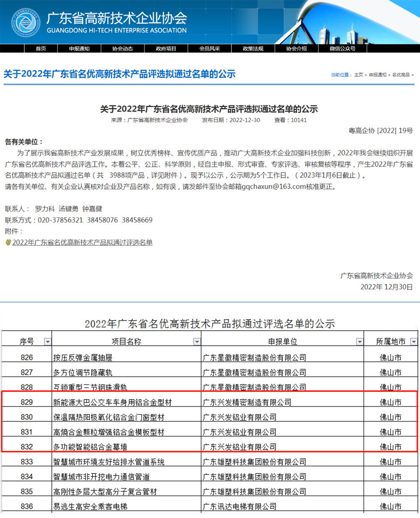Open the 申报单位 column filter dropdown

click(x=360, y=342)
